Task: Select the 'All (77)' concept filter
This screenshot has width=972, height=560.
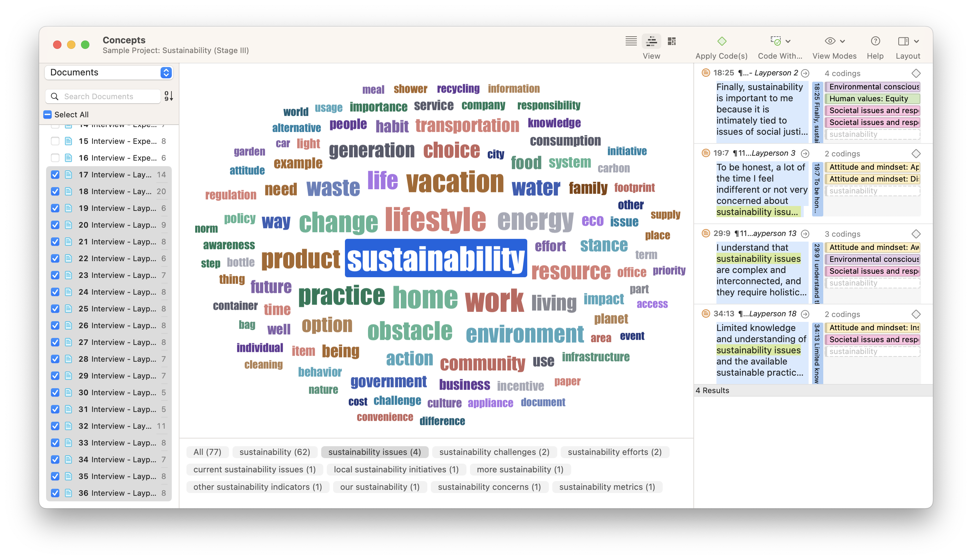Action: (207, 452)
